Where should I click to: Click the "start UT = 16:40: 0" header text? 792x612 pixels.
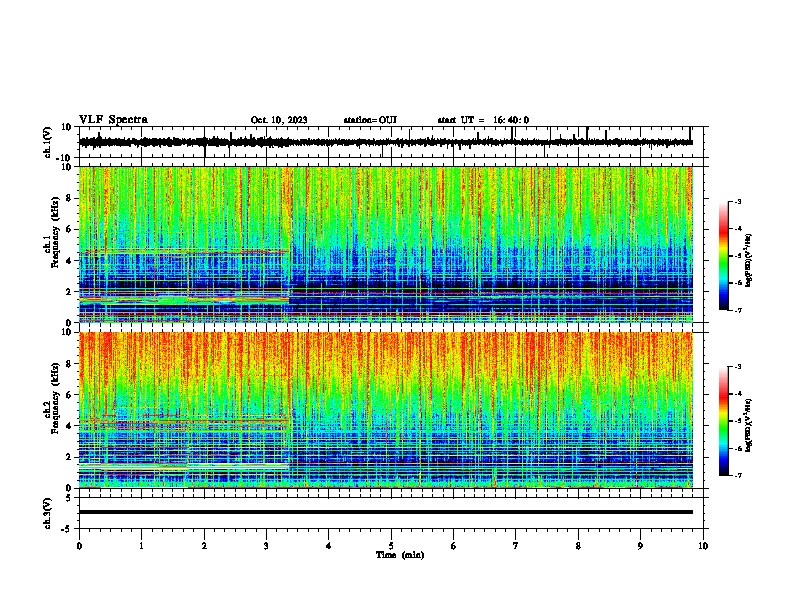click(483, 120)
